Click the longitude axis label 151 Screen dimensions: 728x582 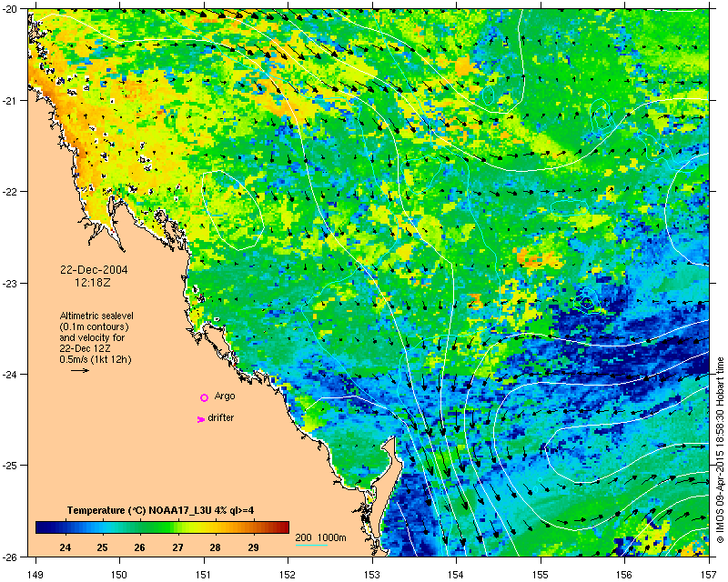[204, 575]
